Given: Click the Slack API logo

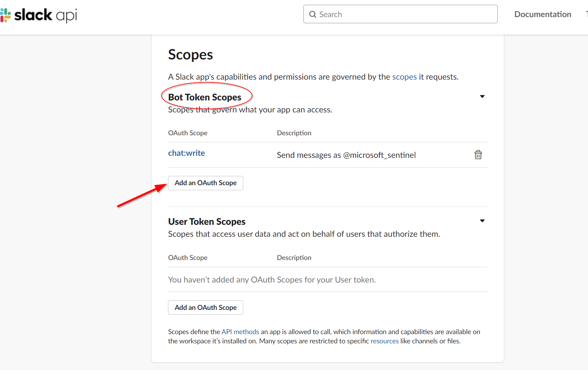Looking at the screenshot, I should point(39,15).
